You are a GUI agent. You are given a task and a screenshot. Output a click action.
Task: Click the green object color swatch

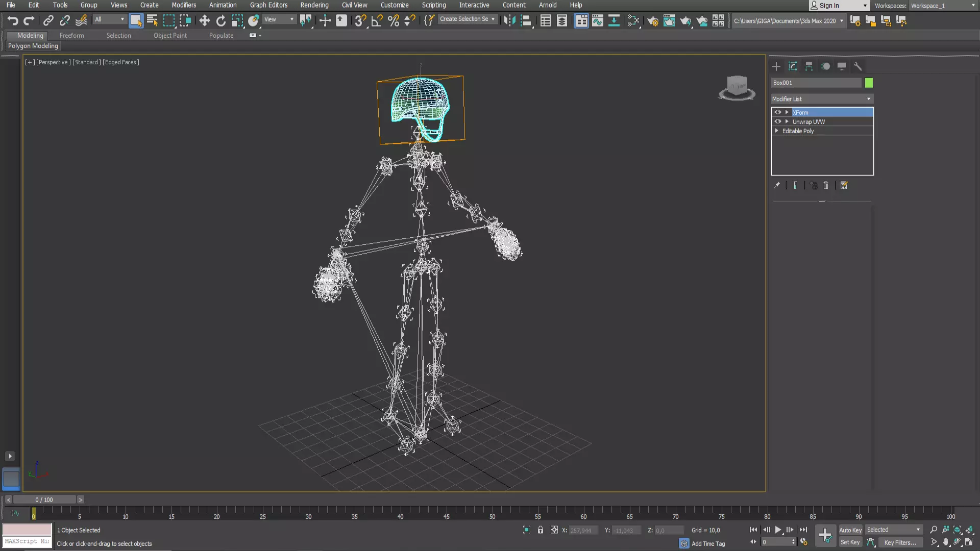coord(869,83)
